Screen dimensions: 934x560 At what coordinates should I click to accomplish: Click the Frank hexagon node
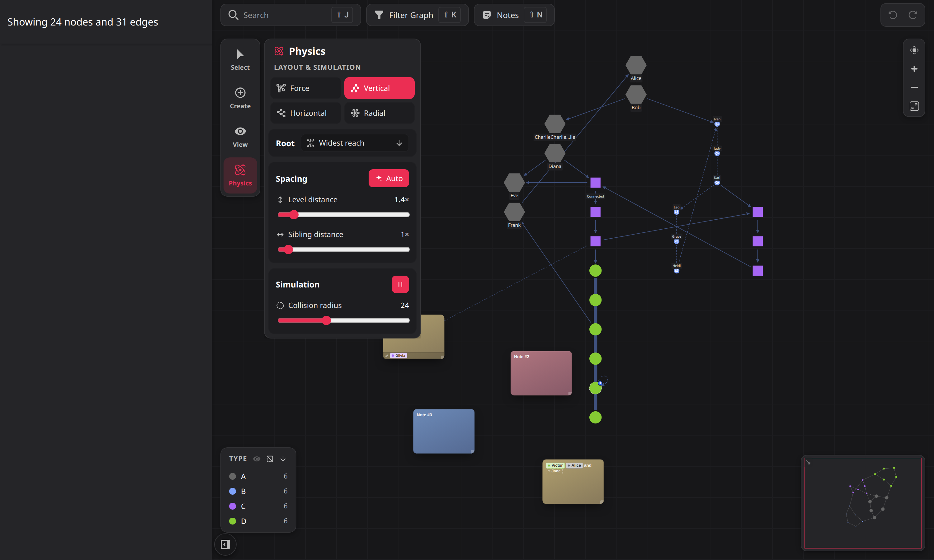[x=514, y=212]
